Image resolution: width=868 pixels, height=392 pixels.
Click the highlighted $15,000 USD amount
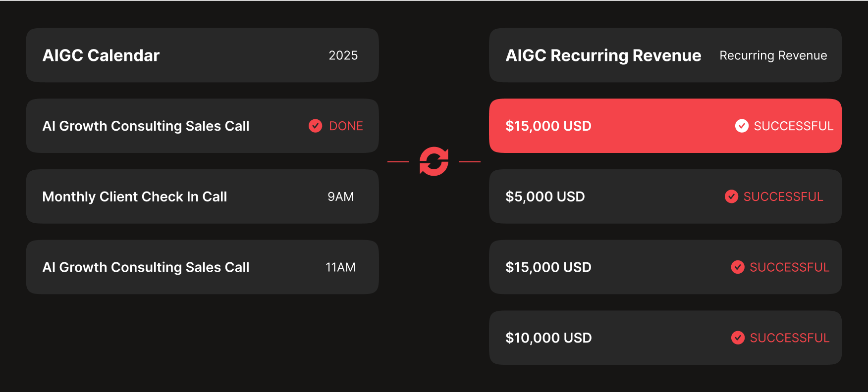pyautogui.click(x=548, y=126)
